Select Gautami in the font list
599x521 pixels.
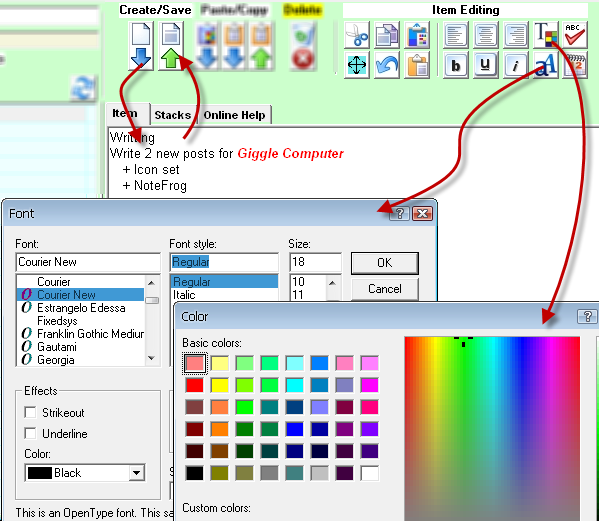81,347
